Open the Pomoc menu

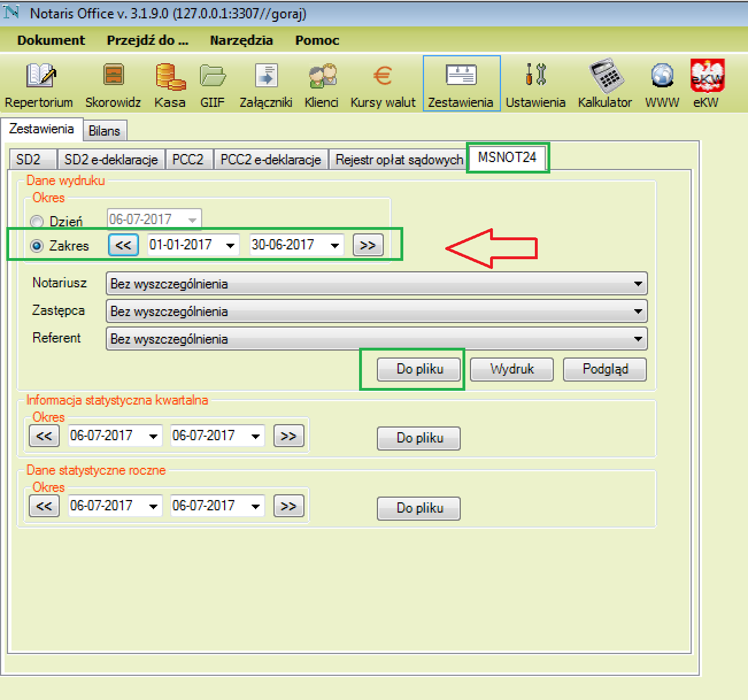tap(317, 40)
